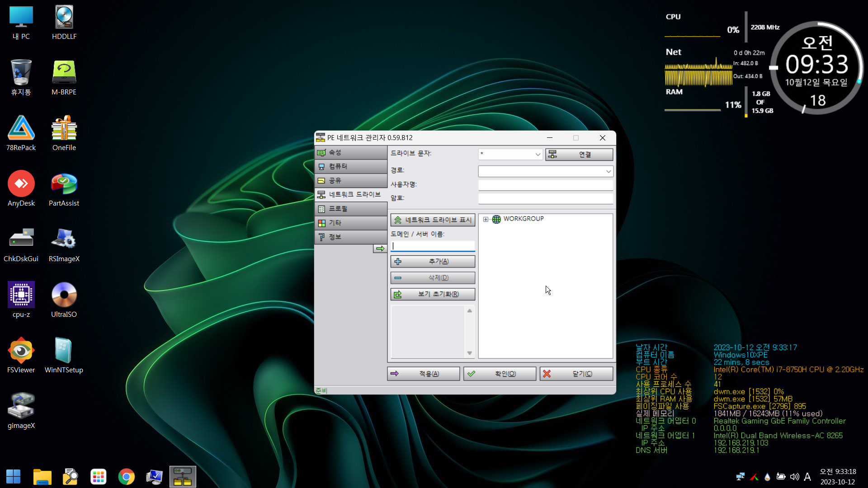Open the 휴지통 recycle bin icon
Viewport: 868px width, 488px height.
coord(21,78)
